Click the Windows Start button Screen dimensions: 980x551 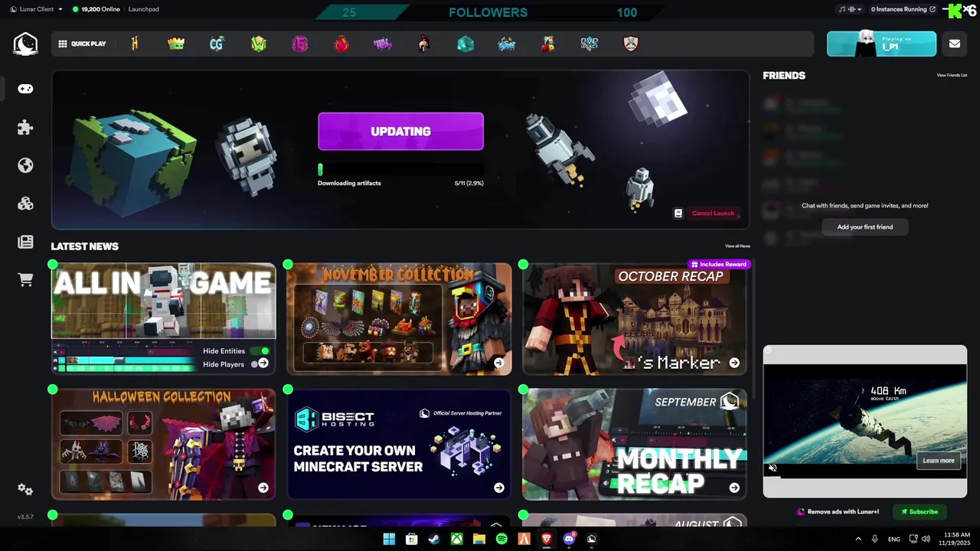(389, 539)
